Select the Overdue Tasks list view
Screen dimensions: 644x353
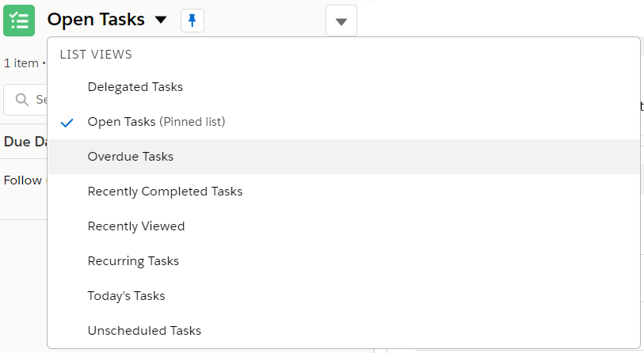coord(343,157)
